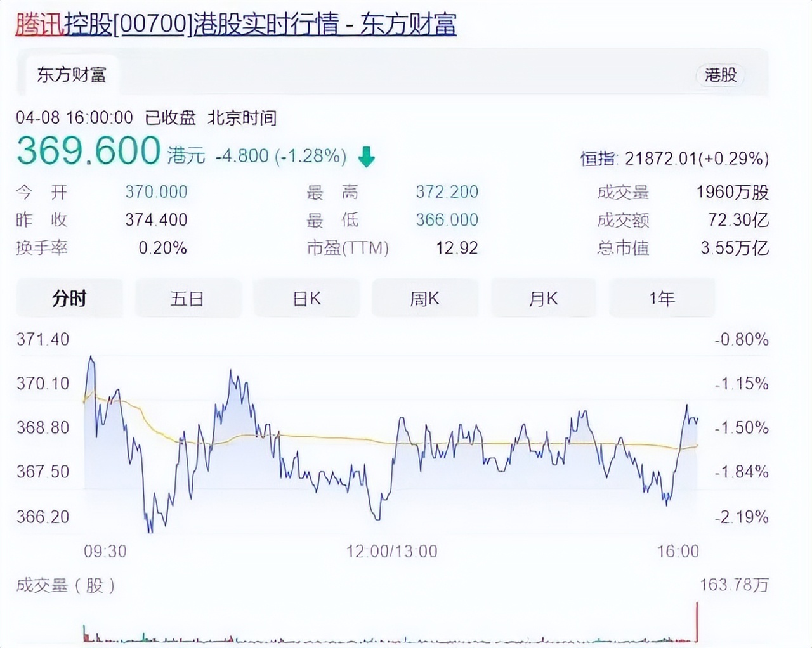This screenshot has height=648, width=812.
Task: Click the 港股 market tag button
Action: (720, 75)
